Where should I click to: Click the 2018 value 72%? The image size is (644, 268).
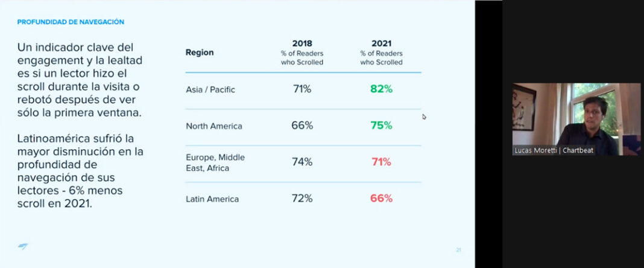[x=302, y=198]
